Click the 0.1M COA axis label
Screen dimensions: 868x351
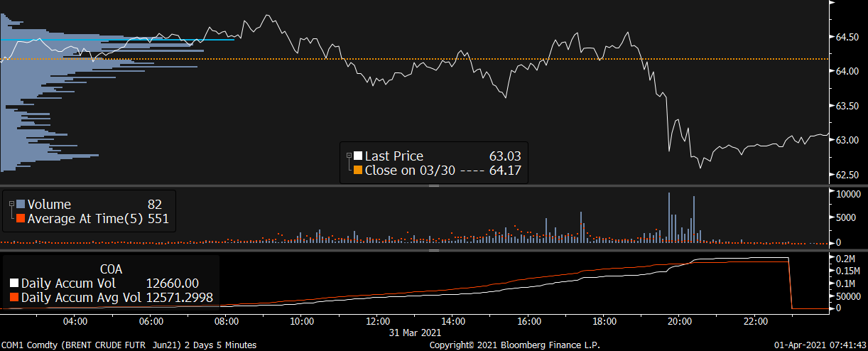point(845,283)
